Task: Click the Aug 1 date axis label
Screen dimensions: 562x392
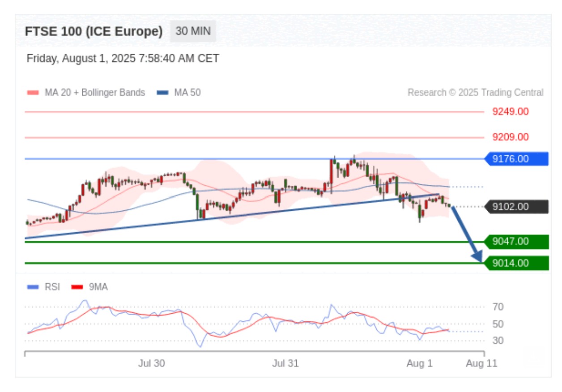Action: (x=419, y=363)
